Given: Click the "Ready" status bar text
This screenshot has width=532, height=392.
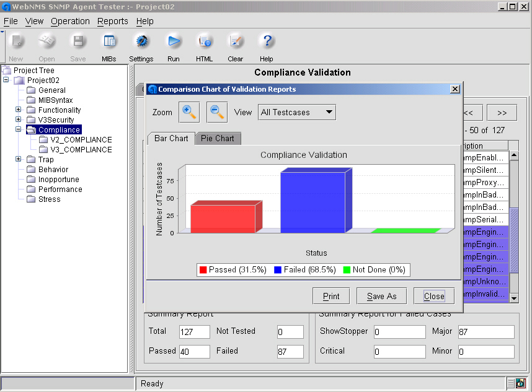Looking at the screenshot, I should (152, 383).
